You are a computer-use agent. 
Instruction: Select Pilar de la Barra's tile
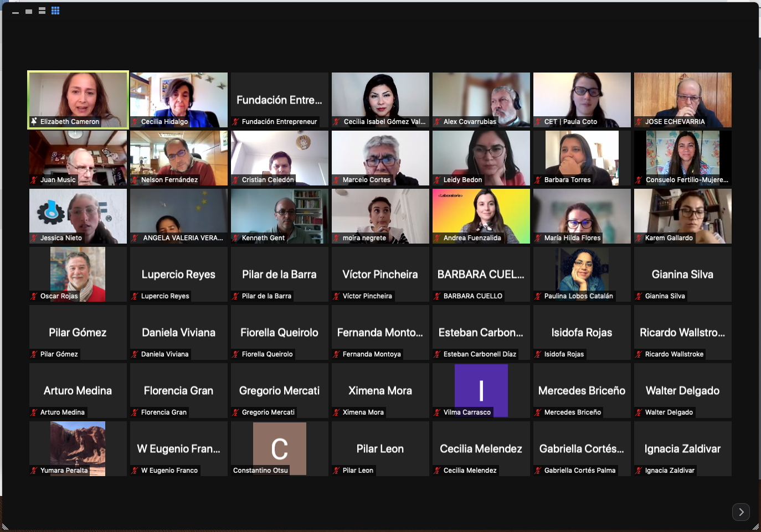tap(280, 274)
